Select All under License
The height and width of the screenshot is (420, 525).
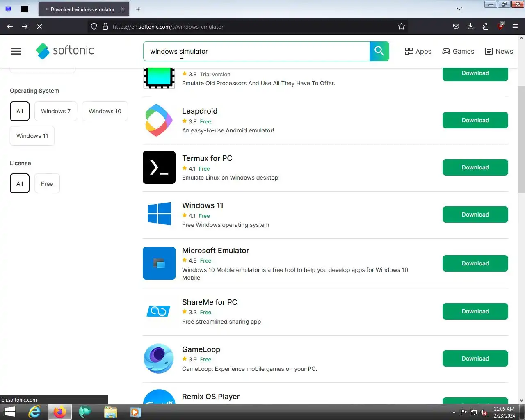point(20,184)
